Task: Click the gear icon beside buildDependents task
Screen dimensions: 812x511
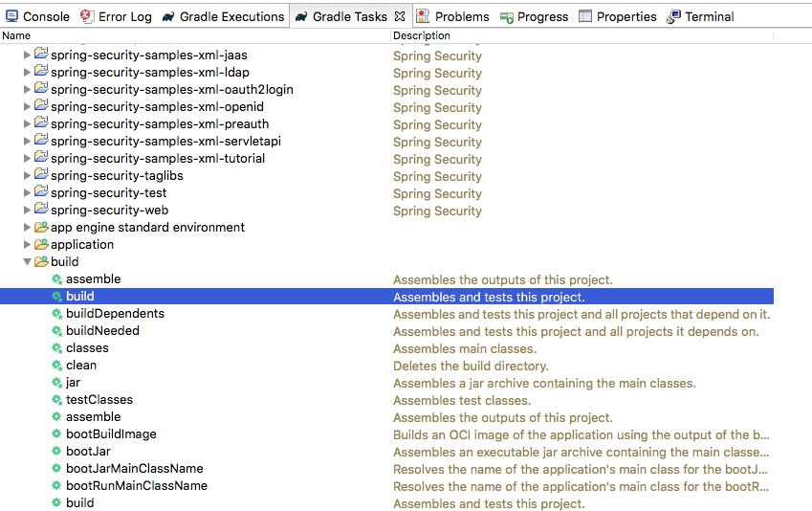Action: pyautogui.click(x=57, y=314)
